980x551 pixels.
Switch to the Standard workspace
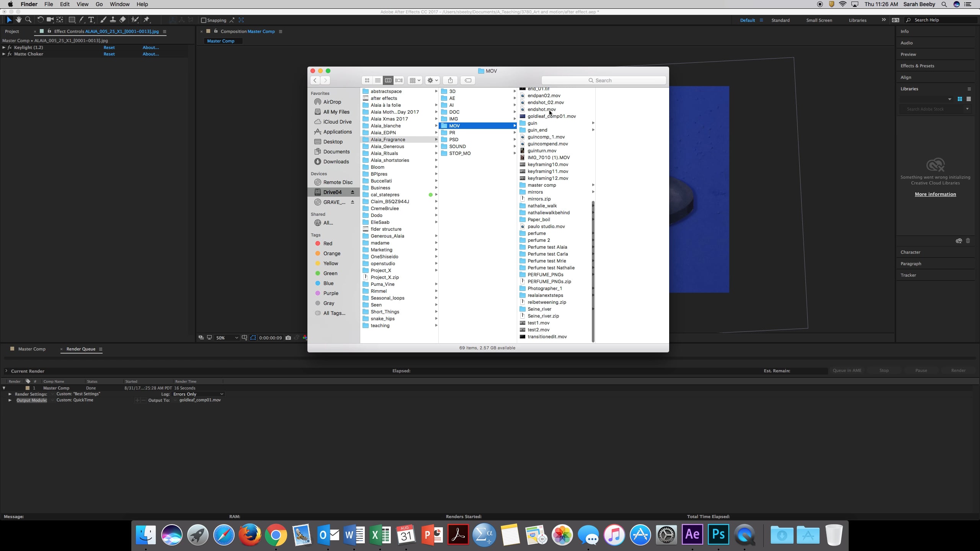pos(780,20)
